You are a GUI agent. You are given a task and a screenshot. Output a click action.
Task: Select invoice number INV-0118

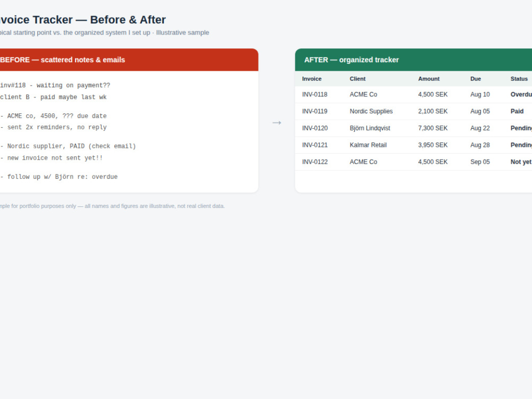tap(315, 94)
